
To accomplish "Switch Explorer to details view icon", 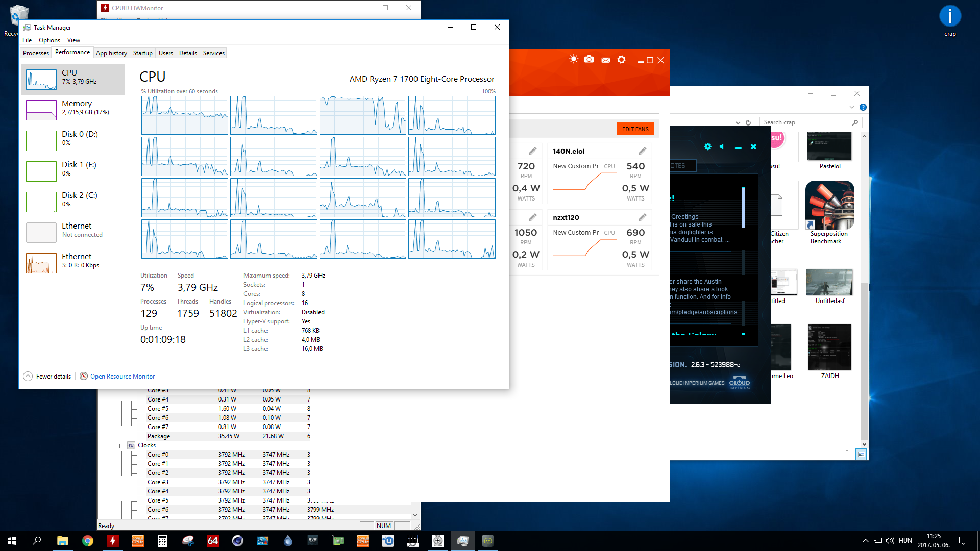I will tap(850, 454).
